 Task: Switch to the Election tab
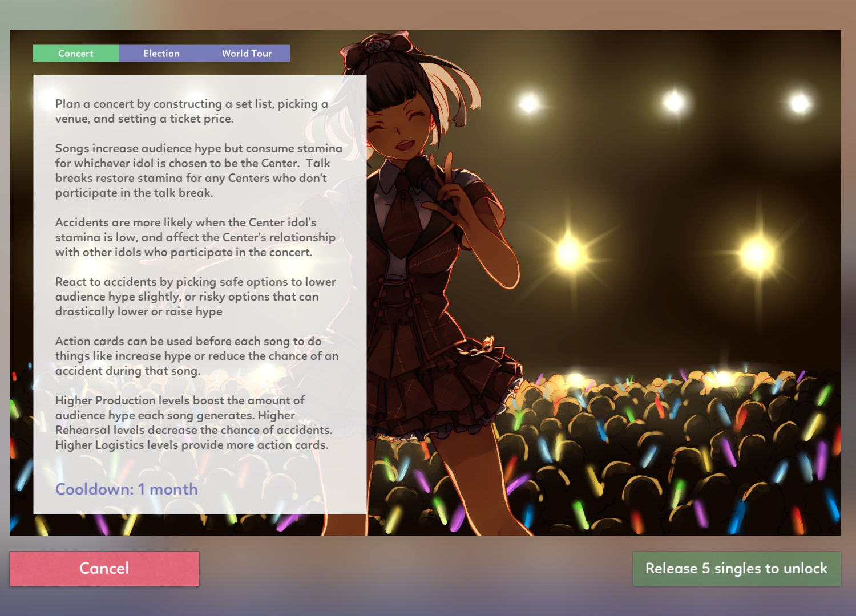pos(161,53)
